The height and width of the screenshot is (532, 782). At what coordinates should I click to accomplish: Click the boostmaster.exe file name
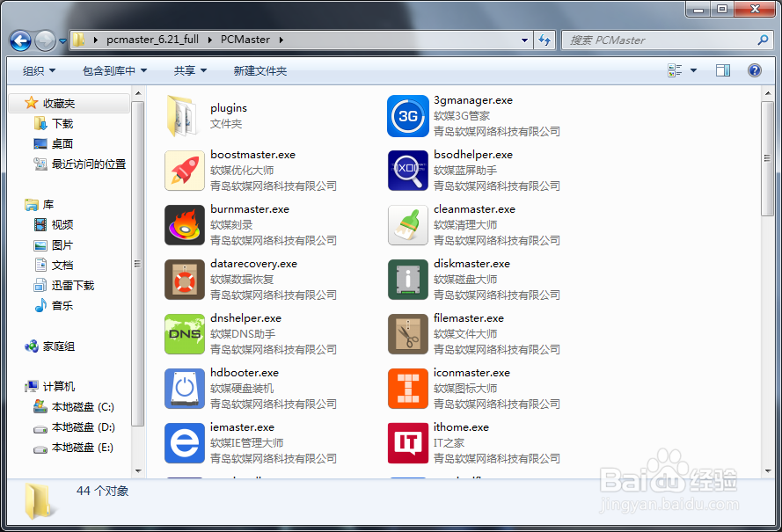tap(252, 155)
